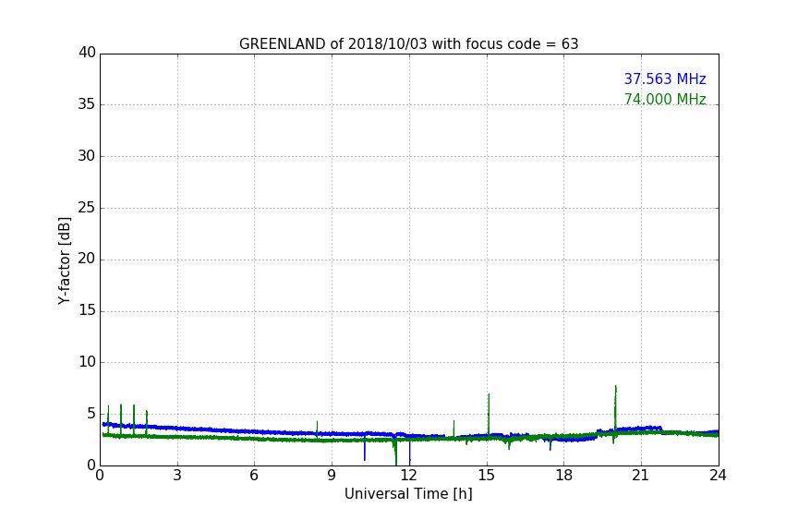798x532 pixels.
Task: Click y-axis tick label 40
Action: [87, 53]
